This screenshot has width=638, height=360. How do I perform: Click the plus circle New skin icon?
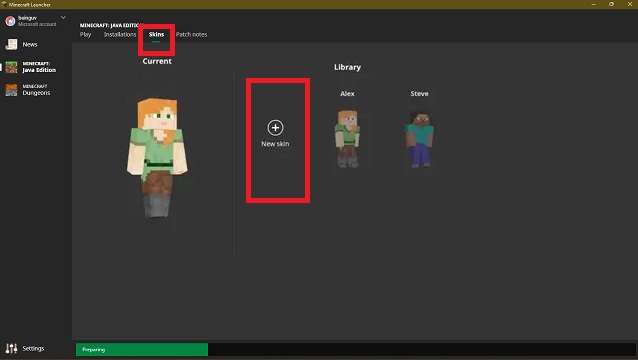click(x=275, y=128)
